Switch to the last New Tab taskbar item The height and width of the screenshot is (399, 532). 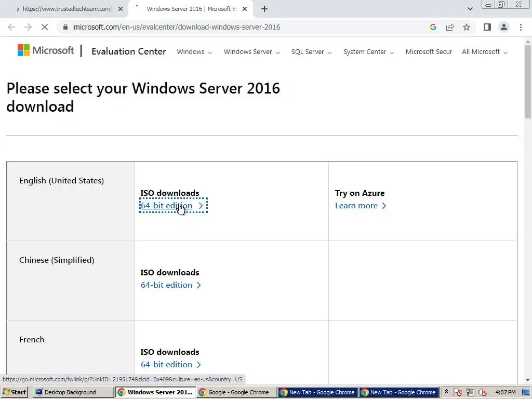coord(398,392)
